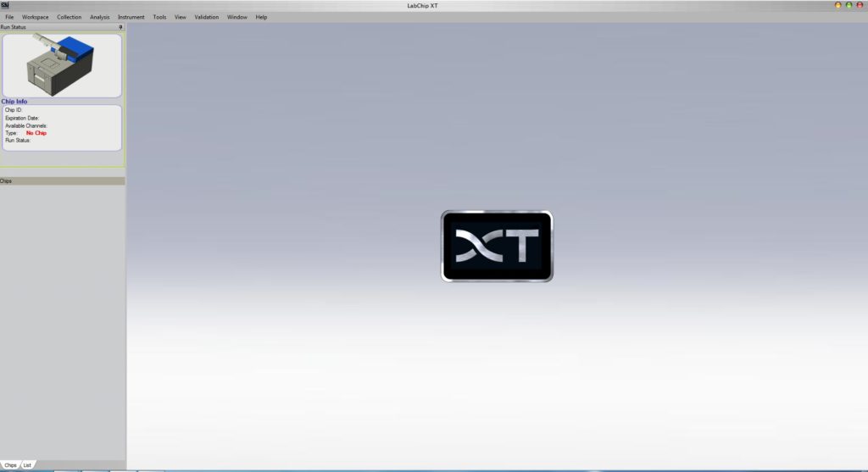
Task: Open the Collection menu
Action: (70, 17)
